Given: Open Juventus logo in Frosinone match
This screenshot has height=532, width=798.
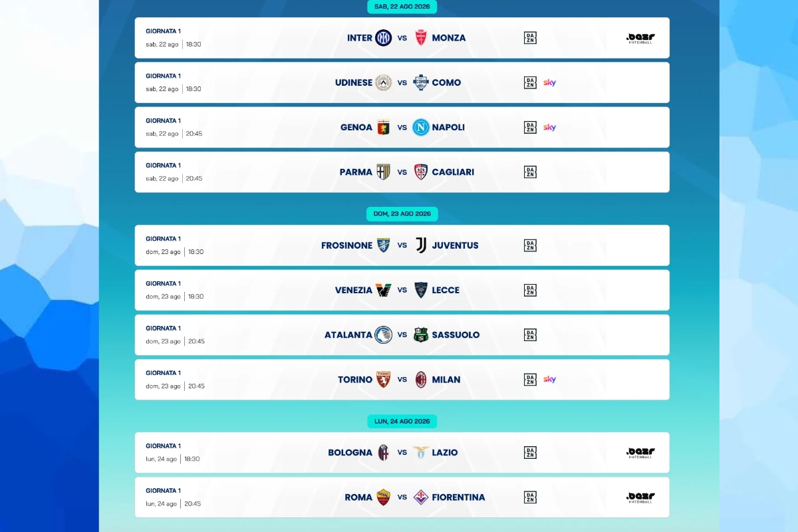Looking at the screenshot, I should tap(420, 245).
